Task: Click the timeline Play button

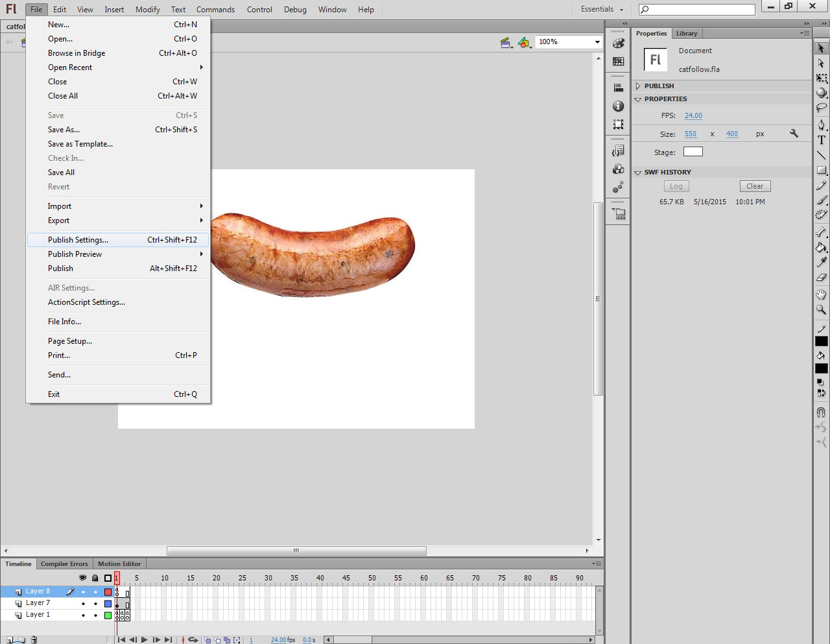Action: point(144,639)
